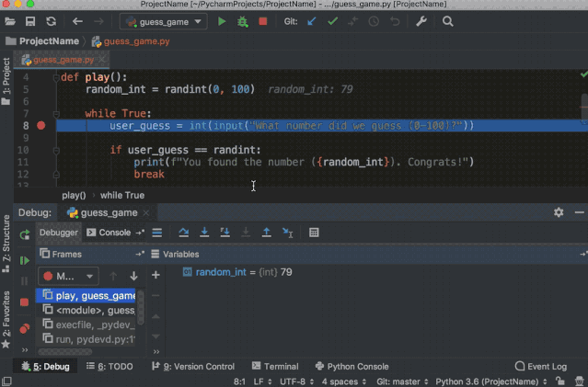588x387 pixels.
Task: Stop debugging with red square in debug sidebar
Action: (x=24, y=302)
